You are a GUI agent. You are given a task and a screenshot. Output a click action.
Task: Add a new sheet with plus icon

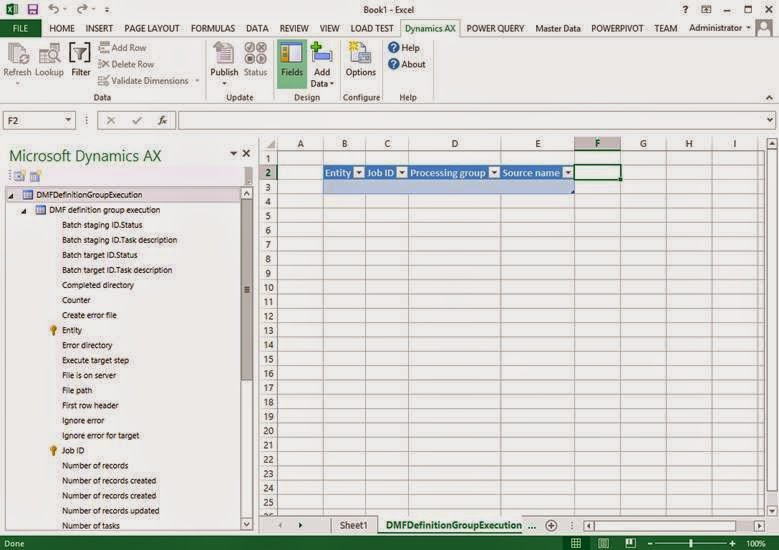[x=551, y=525]
